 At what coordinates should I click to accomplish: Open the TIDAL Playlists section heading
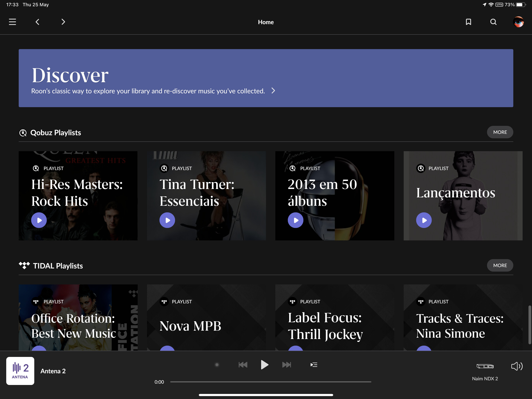58,266
